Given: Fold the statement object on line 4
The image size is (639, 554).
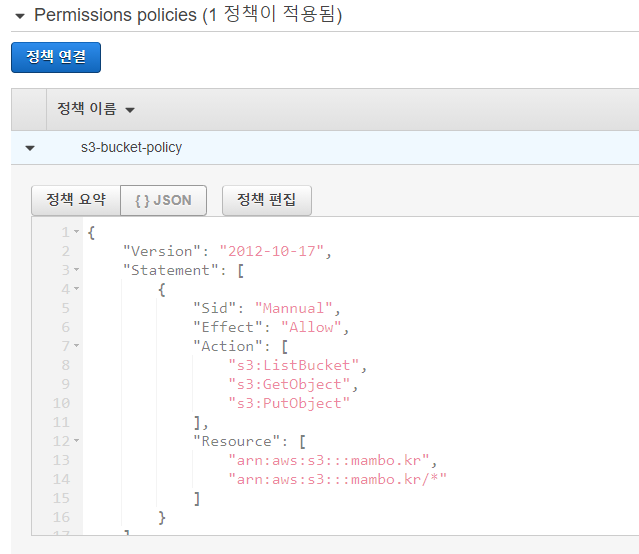Looking at the screenshot, I should click(76, 290).
